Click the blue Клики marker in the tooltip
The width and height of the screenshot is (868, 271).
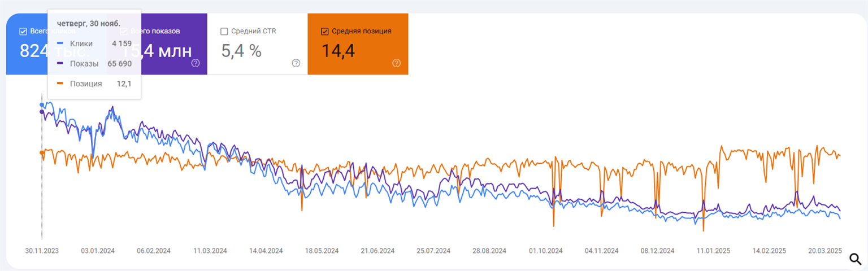(x=60, y=43)
